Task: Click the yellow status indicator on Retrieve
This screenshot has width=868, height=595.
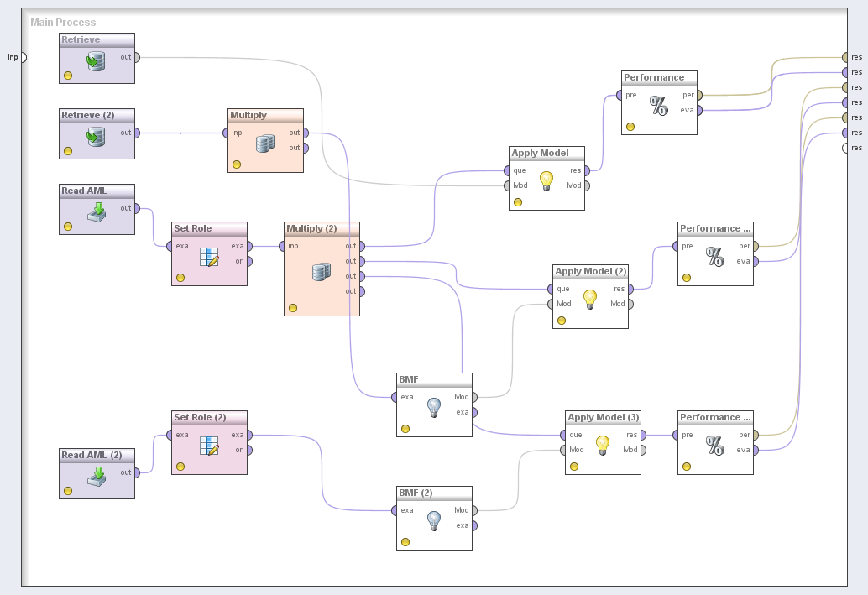Action: click(x=68, y=76)
